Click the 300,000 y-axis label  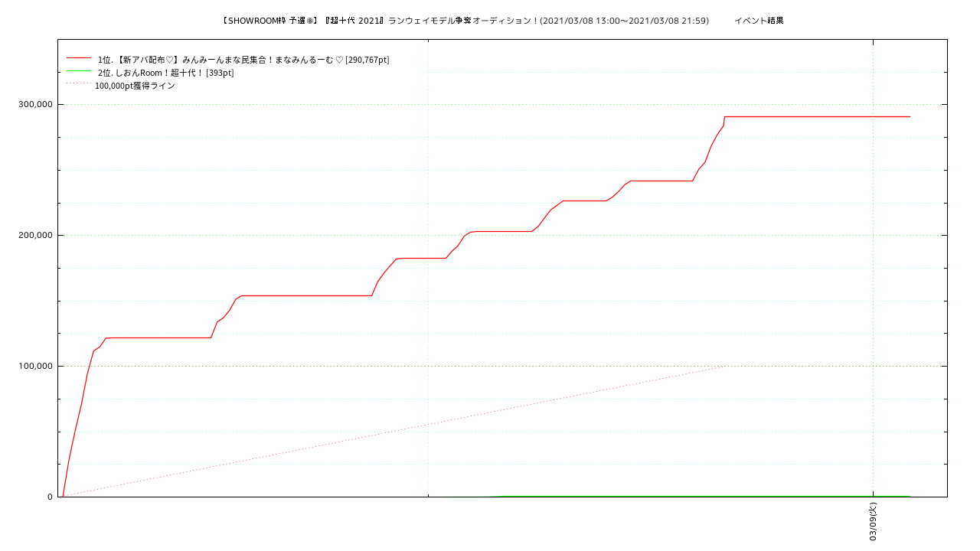pos(34,105)
